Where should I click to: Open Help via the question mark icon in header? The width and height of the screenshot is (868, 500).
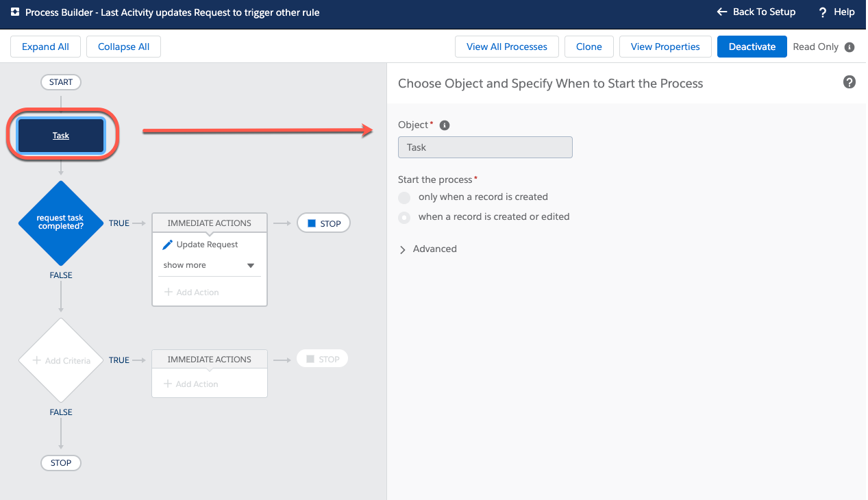(822, 12)
